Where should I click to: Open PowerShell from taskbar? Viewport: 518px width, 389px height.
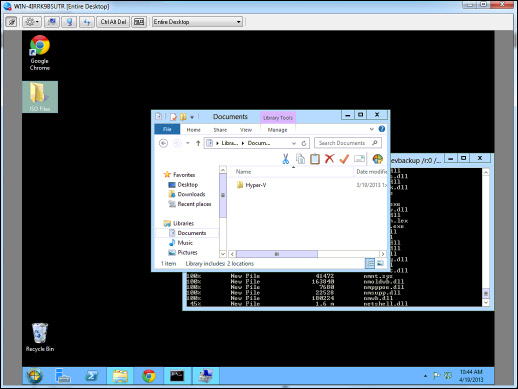pos(91,376)
